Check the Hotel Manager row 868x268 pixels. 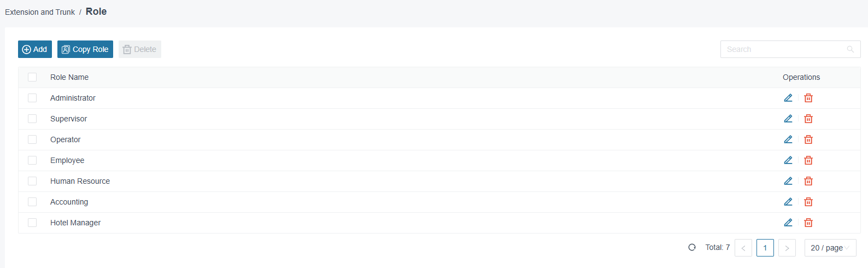(x=32, y=223)
